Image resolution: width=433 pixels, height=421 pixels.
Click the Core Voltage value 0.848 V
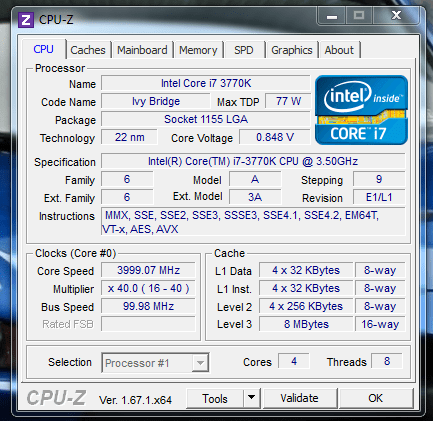click(275, 137)
